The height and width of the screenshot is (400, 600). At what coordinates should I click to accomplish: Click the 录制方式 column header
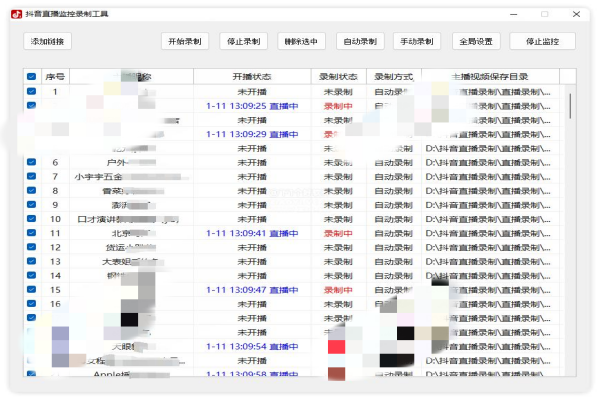(394, 77)
